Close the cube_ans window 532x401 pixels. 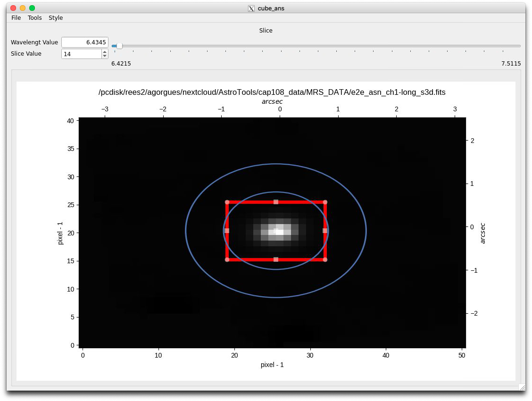click(13, 8)
